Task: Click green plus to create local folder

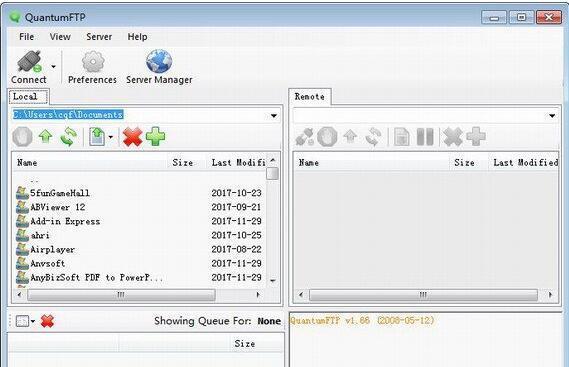Action: [x=155, y=136]
